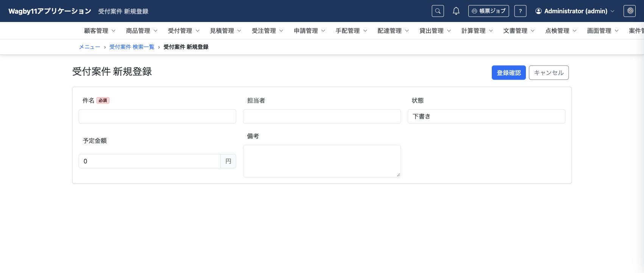
Task: Open the 受付管理 menu
Action: (184, 31)
